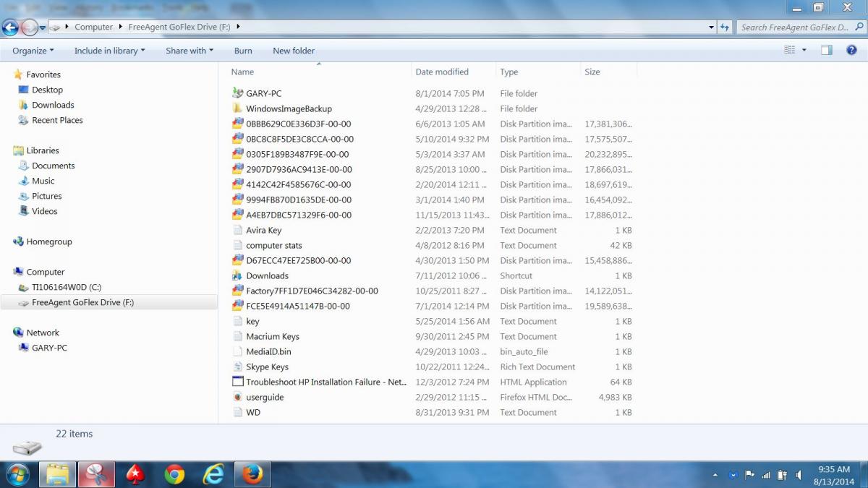Expand the arrow after Computer in address bar
The image size is (868, 488).
click(x=121, y=27)
